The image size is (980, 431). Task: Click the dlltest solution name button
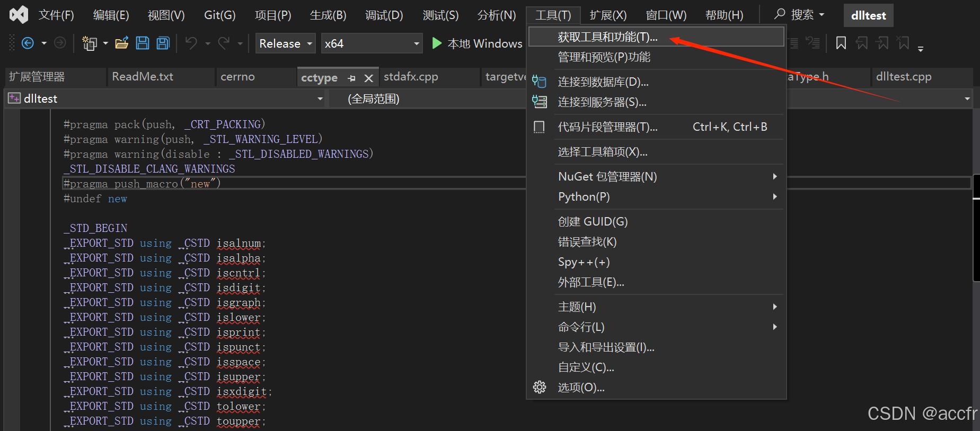[x=868, y=15]
